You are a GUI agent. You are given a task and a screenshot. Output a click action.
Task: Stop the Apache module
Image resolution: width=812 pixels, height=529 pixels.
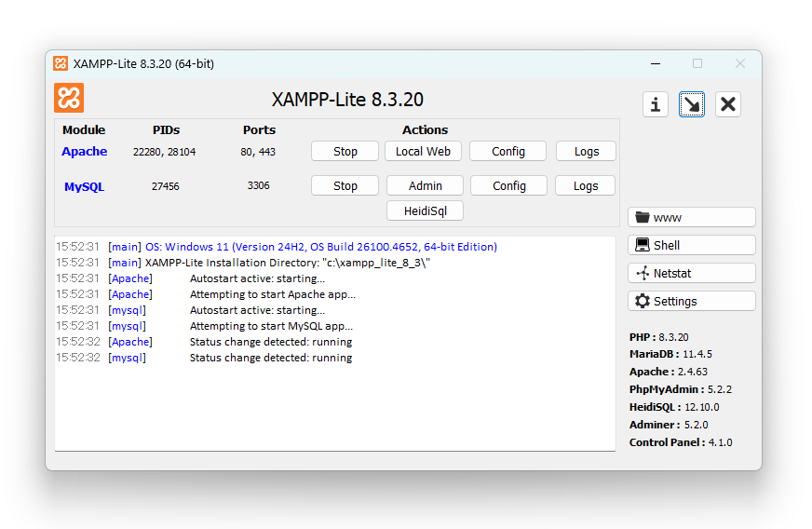(345, 151)
